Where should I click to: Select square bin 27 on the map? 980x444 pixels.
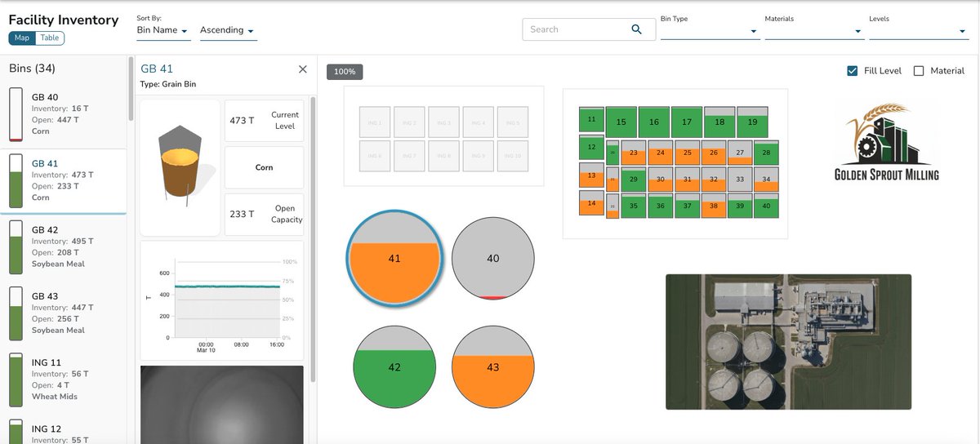click(x=740, y=153)
